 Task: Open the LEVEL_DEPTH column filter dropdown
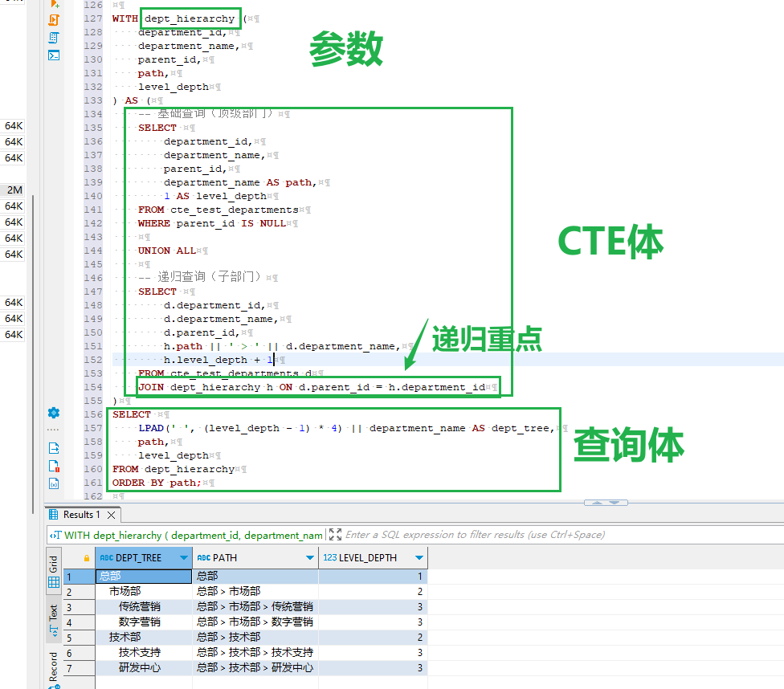point(417,557)
